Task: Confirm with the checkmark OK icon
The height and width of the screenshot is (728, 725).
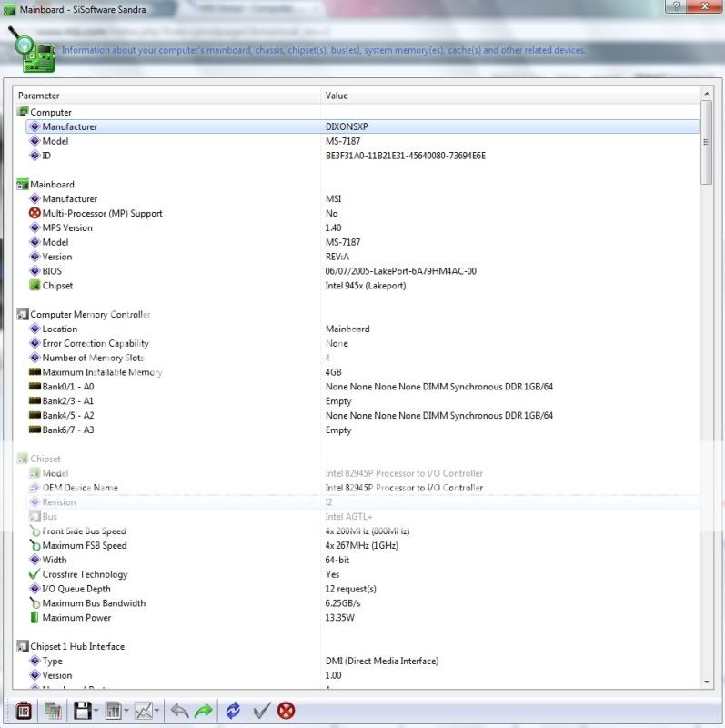Action: click(x=262, y=711)
